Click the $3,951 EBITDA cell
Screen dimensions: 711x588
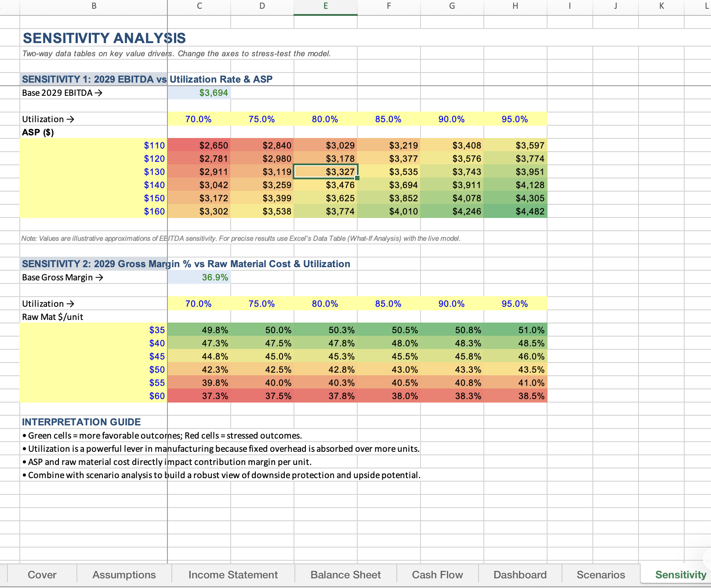515,172
